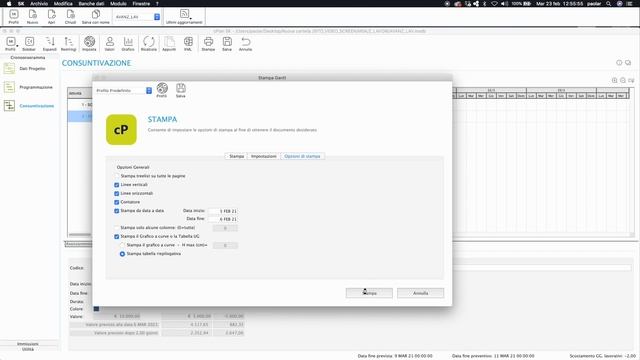Click the chat bubbles icon beside the heading
This screenshot has height=360, width=640.
[628, 63]
